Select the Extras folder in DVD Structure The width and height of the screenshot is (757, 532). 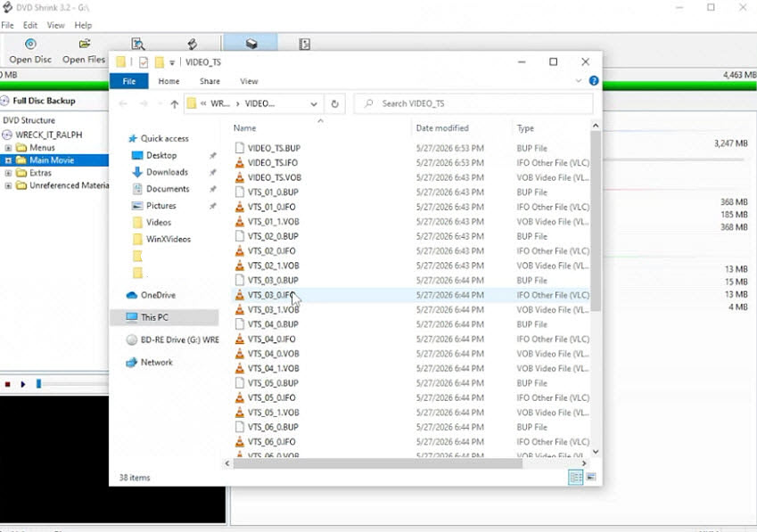pos(40,173)
